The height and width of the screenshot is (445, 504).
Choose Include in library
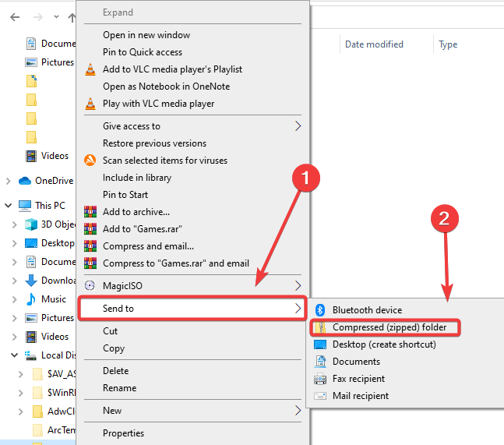click(137, 178)
